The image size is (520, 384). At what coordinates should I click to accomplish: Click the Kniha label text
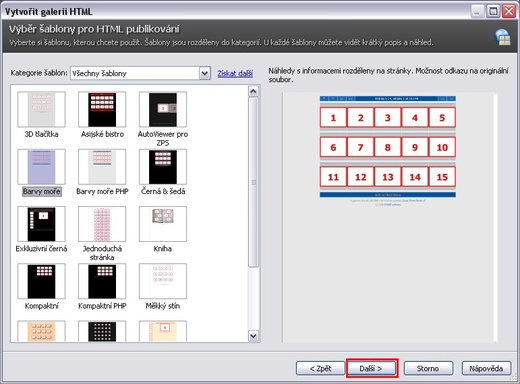163,249
